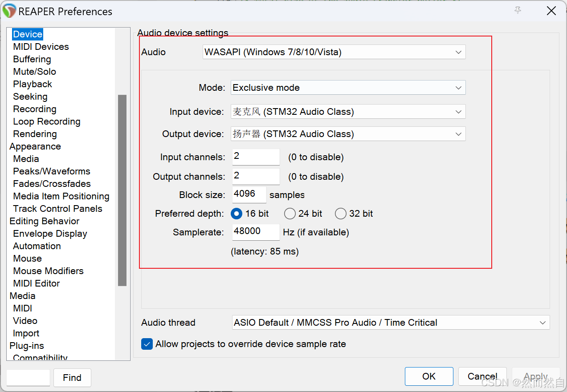The image size is (567, 392).
Task: Open Media page under Appearance
Action: click(x=26, y=159)
